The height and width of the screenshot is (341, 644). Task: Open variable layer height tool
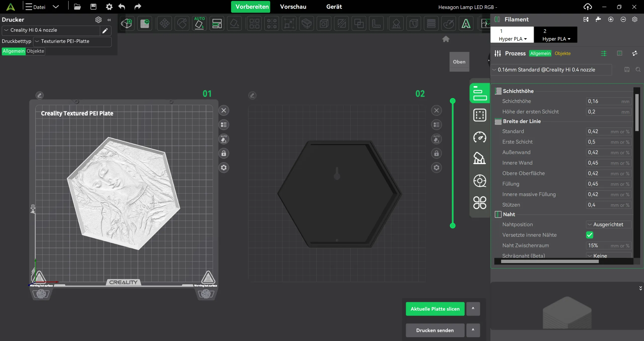[x=431, y=24]
